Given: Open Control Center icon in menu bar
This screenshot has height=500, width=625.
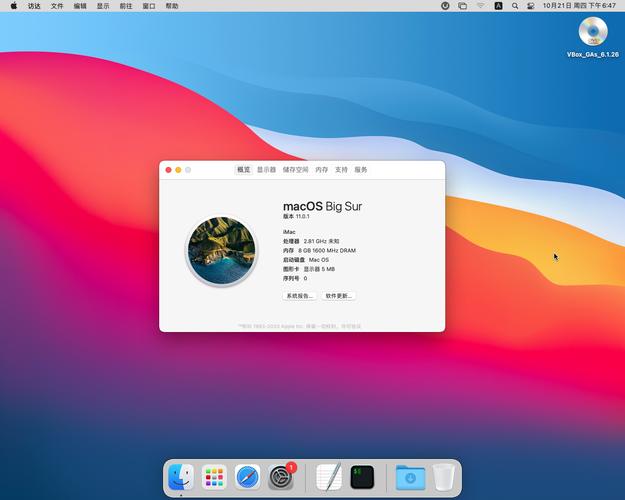Looking at the screenshot, I should pos(531,6).
